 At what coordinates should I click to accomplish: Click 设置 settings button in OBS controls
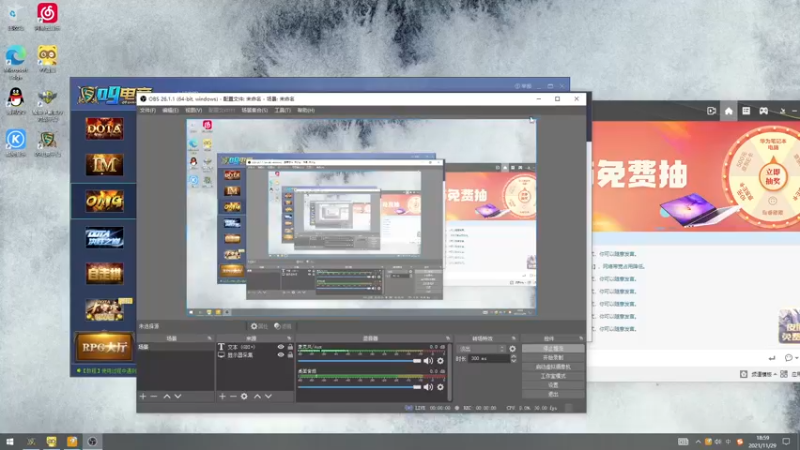point(553,385)
